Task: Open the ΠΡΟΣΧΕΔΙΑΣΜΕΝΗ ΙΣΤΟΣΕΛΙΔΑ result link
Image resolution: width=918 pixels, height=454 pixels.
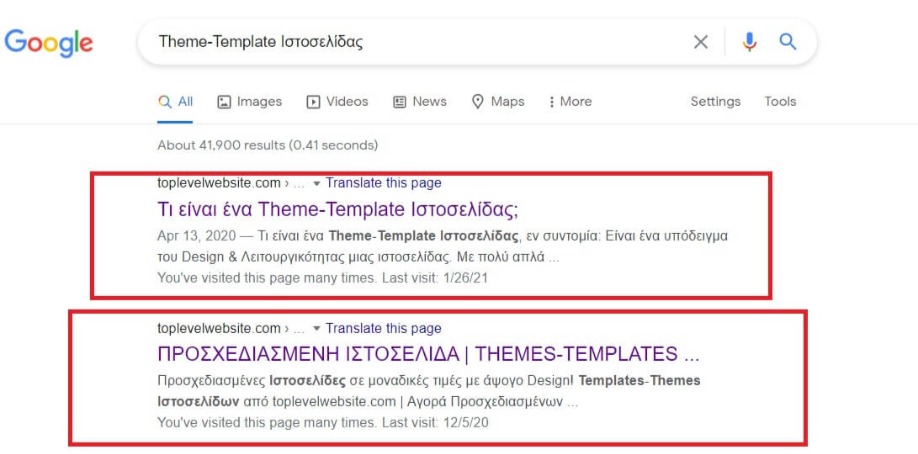Action: click(429, 354)
